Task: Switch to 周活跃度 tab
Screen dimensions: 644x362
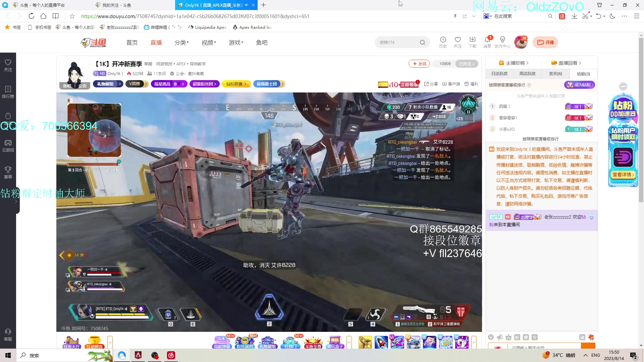Action: [x=527, y=74]
